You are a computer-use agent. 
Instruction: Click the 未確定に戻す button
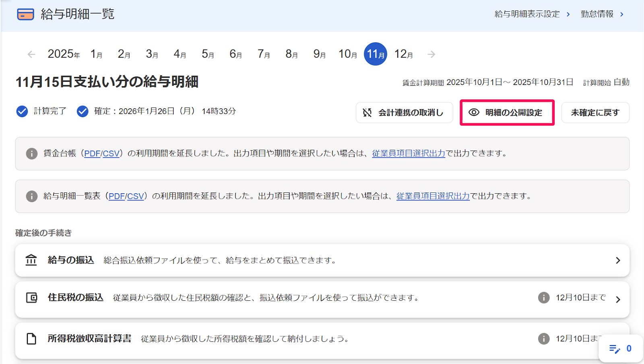[595, 113]
